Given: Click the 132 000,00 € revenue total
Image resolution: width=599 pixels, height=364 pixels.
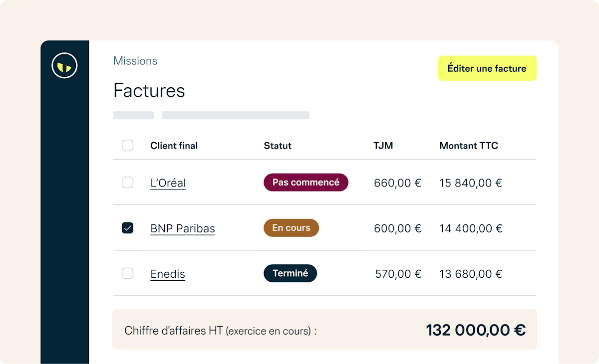Looking at the screenshot, I should 475,330.
